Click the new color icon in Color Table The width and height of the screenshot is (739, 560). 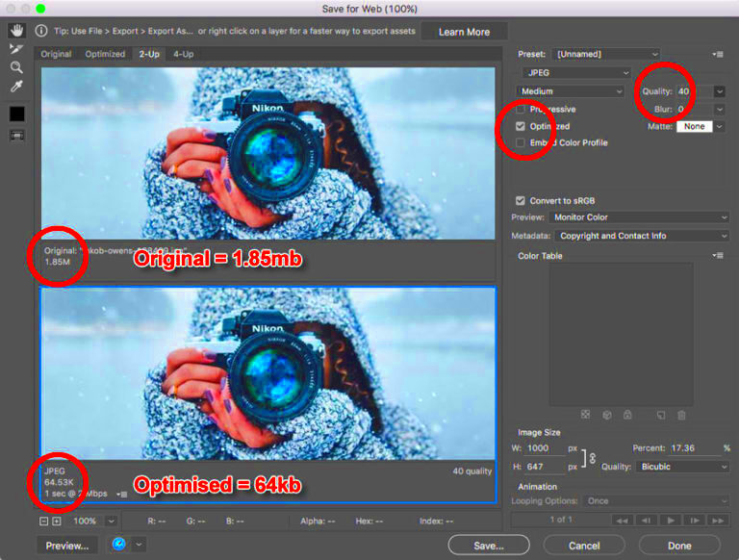point(661,415)
